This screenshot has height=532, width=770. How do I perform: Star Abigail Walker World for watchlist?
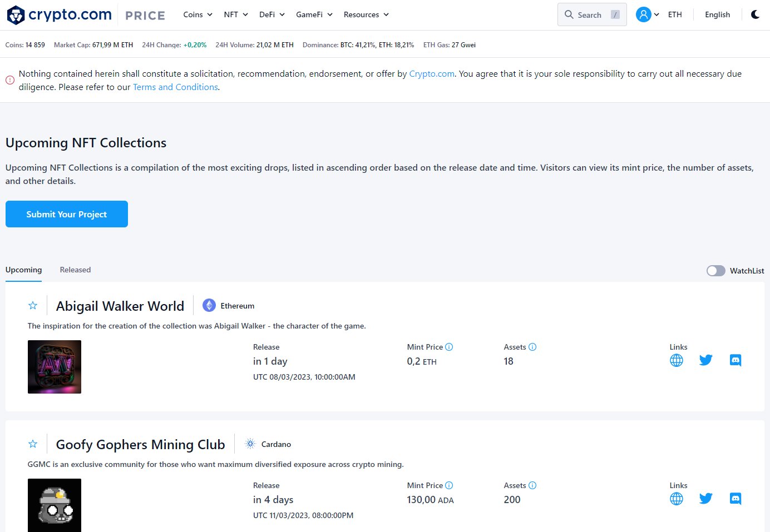pos(33,305)
